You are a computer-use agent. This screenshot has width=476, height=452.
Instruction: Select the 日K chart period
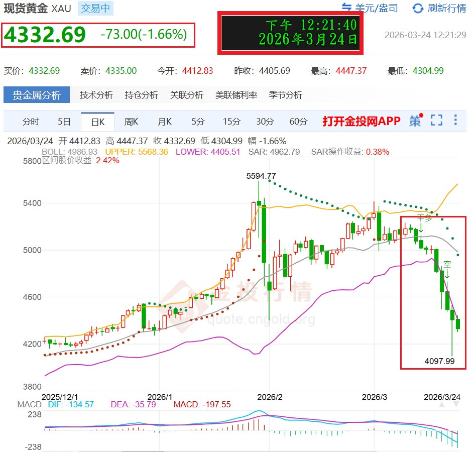(x=98, y=122)
